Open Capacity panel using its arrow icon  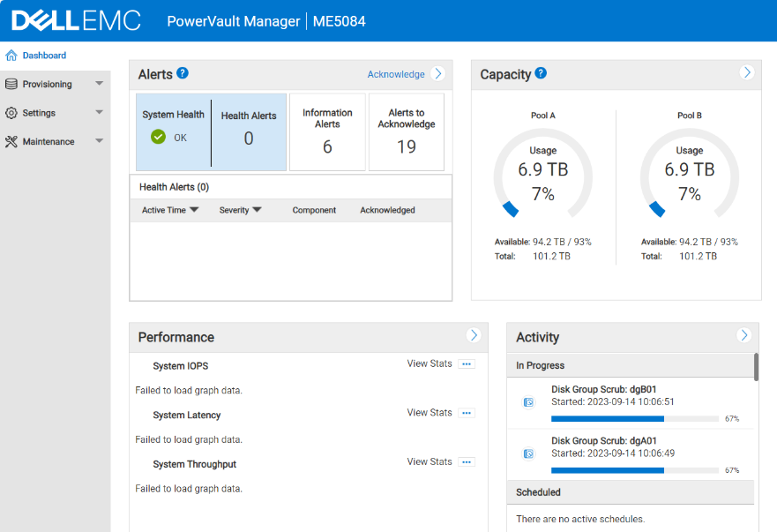[x=747, y=72]
